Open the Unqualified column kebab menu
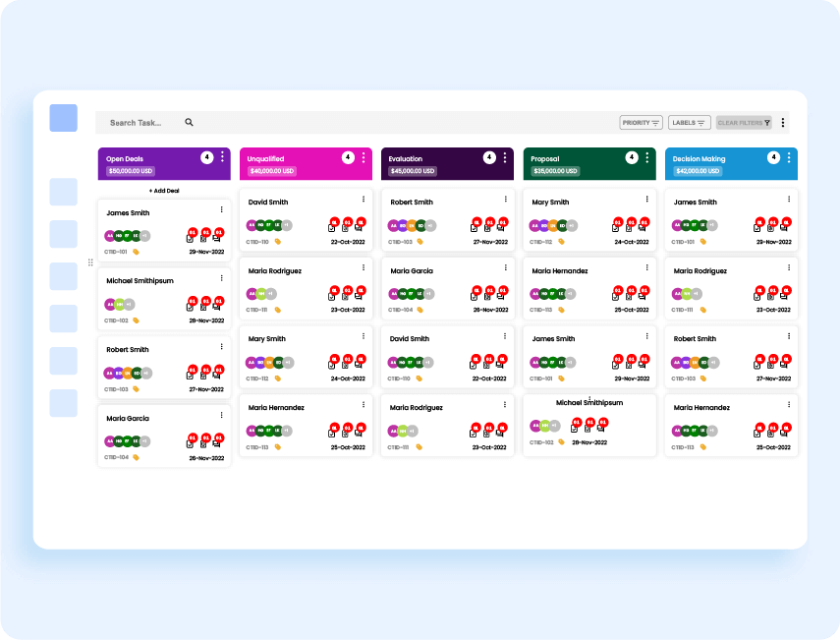This screenshot has width=840, height=640. pyautogui.click(x=364, y=157)
